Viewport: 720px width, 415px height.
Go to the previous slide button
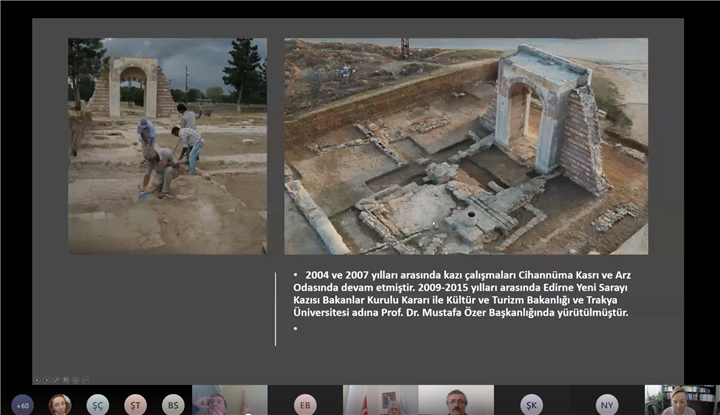[x=37, y=380]
